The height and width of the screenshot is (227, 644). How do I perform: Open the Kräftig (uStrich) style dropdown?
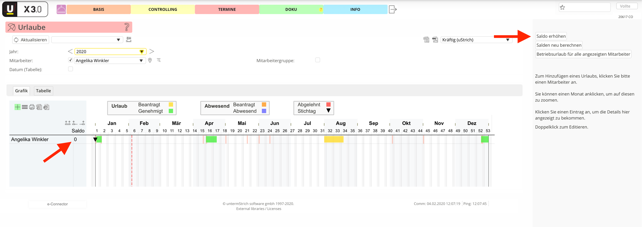(x=507, y=40)
